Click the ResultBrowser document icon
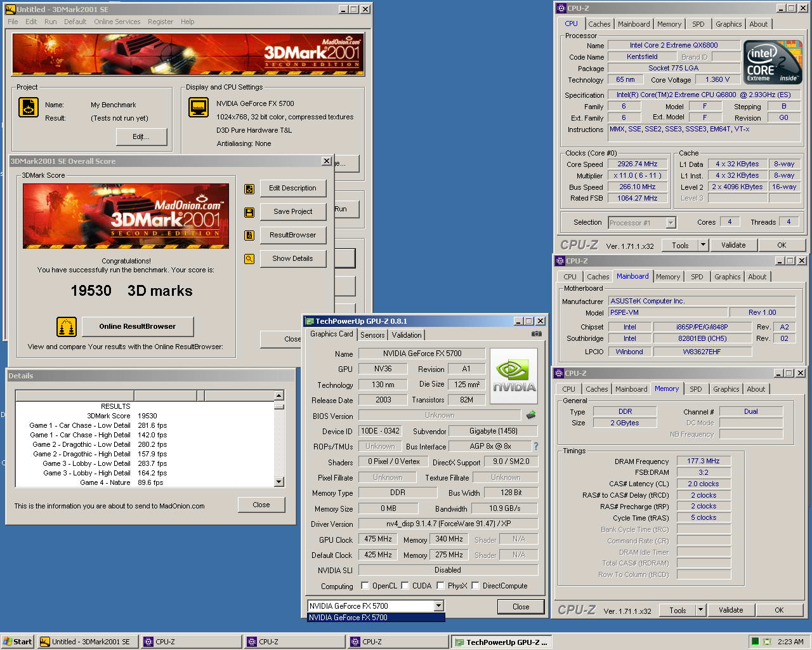 pos(249,235)
